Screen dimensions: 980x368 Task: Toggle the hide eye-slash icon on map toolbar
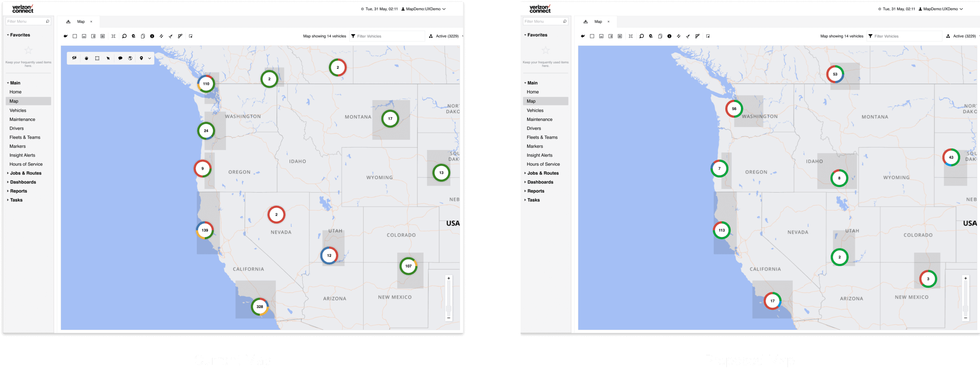tap(75, 58)
